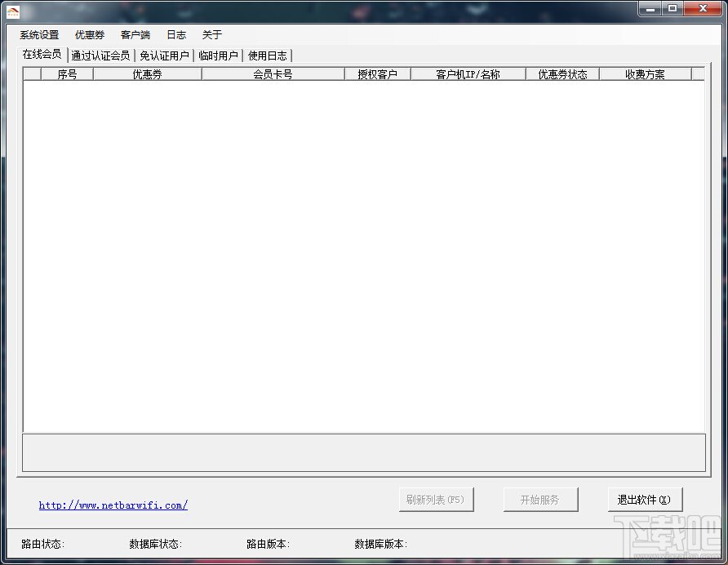Click the 开始服务 button
Viewport: 728px width, 565px height.
coord(540,500)
